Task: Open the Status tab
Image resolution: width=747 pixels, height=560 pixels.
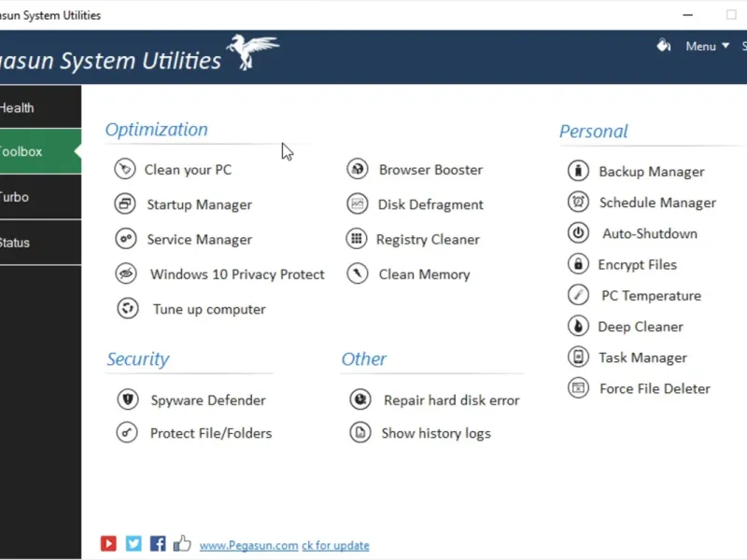Action: pos(40,243)
